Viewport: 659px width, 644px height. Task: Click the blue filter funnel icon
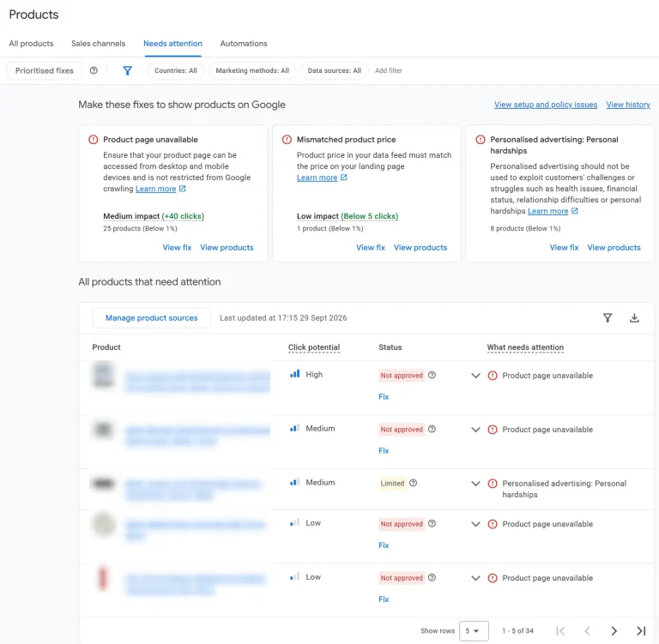127,70
